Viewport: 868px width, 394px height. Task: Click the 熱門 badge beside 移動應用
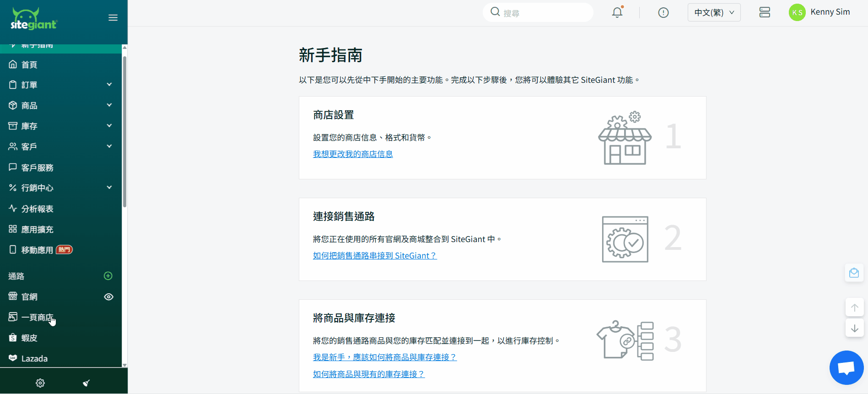tap(65, 250)
